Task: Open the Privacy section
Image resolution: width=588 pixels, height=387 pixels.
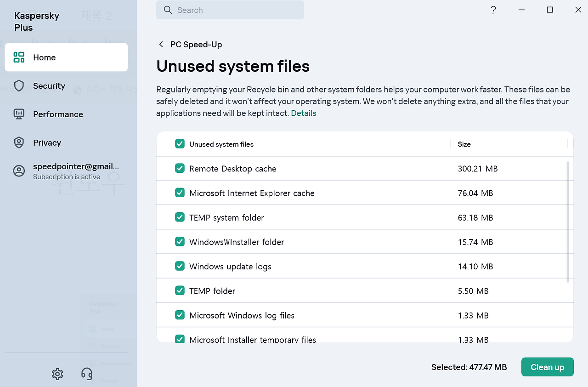Action: [x=66, y=143]
